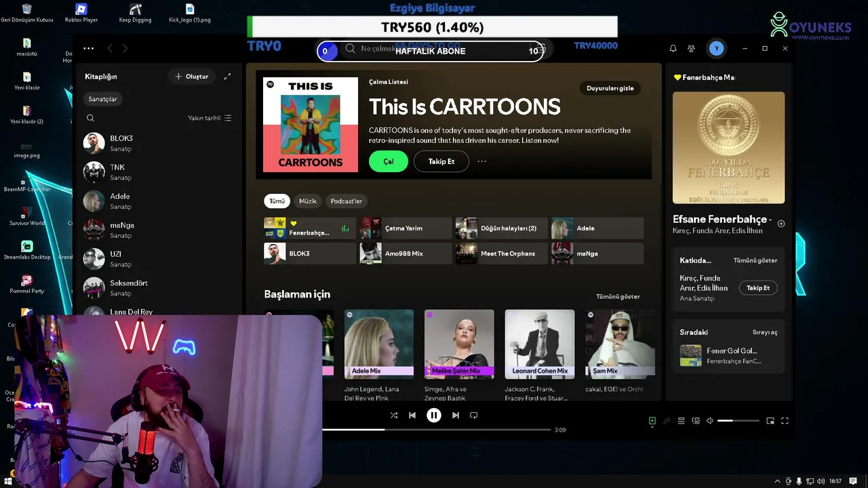
Task: Toggle the Sanatçılar filter chip
Action: pos(102,99)
